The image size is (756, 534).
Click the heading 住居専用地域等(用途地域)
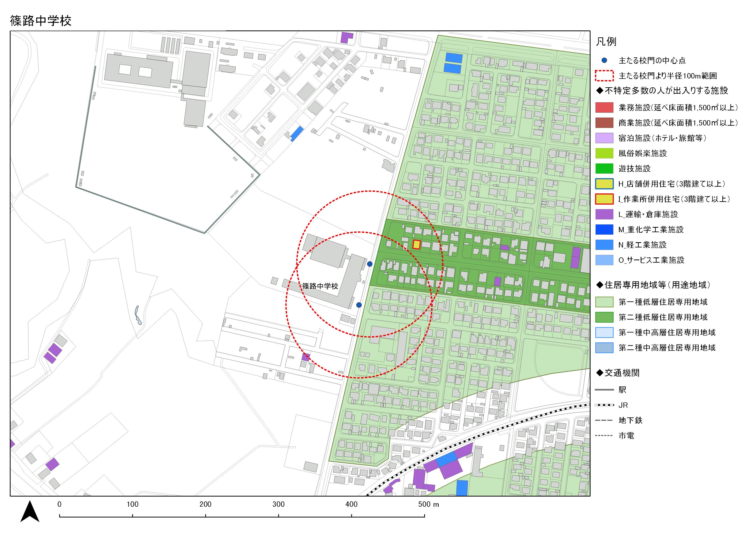[x=653, y=285]
